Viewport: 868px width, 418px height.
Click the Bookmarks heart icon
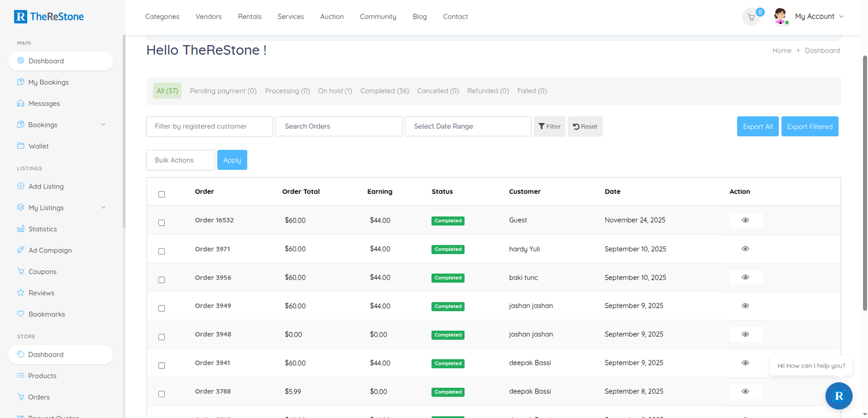tap(21, 314)
